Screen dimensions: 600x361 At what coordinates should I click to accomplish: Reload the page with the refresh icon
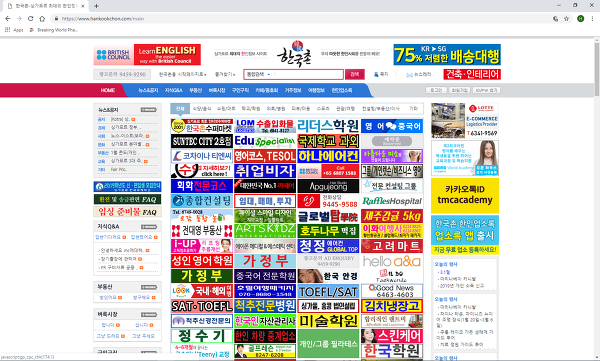tap(31, 18)
